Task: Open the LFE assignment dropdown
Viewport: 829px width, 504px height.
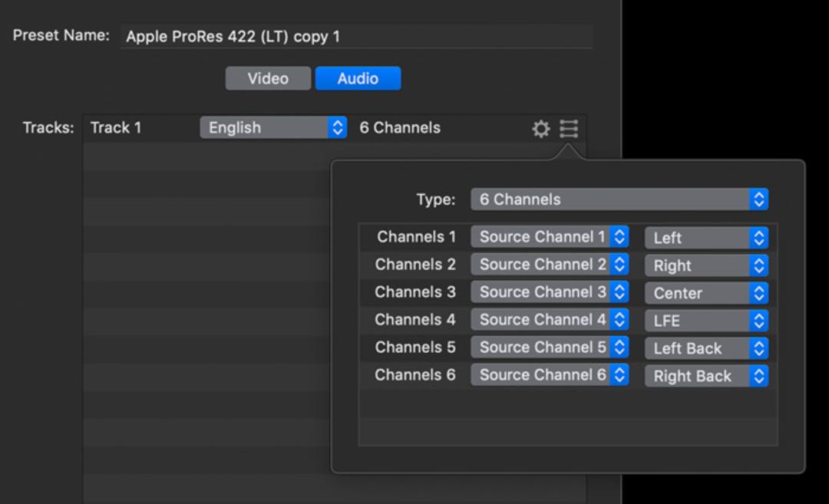Action: (706, 321)
